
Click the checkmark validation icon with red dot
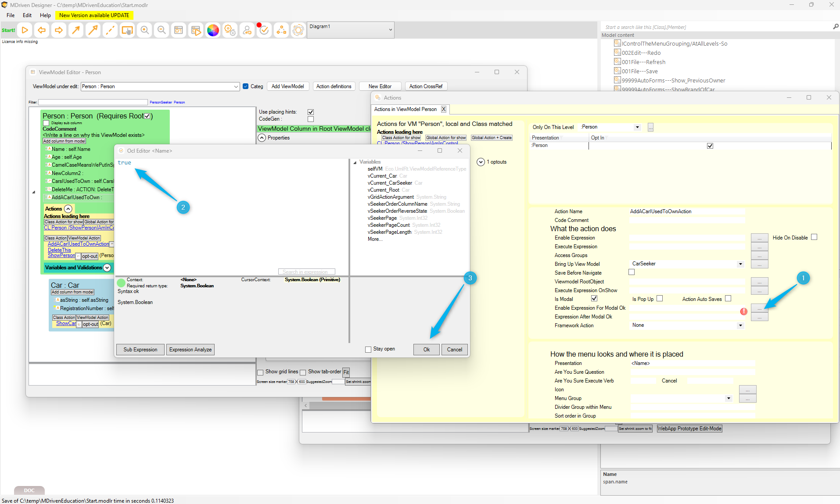point(264,30)
